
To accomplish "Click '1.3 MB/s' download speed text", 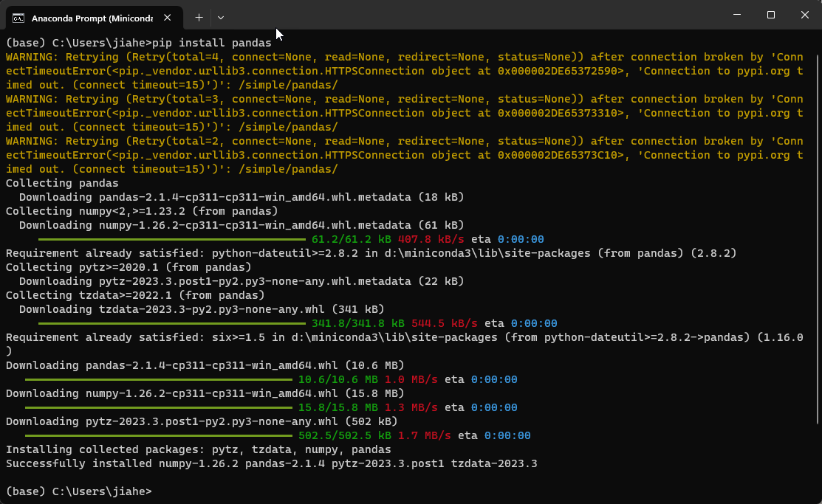I will click(411, 407).
